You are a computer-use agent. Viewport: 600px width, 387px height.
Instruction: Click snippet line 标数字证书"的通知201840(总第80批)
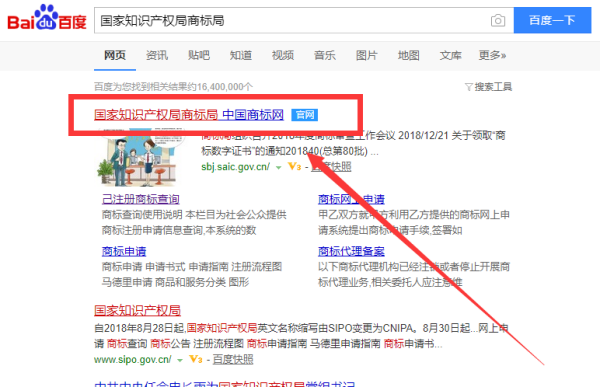click(290, 151)
